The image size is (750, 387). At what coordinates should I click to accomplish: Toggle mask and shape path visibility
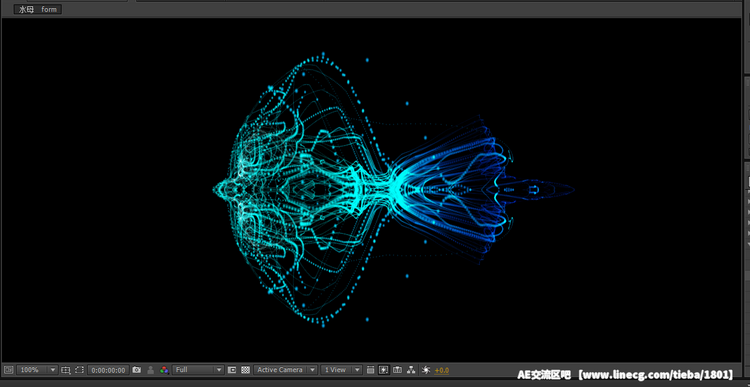coord(79,370)
